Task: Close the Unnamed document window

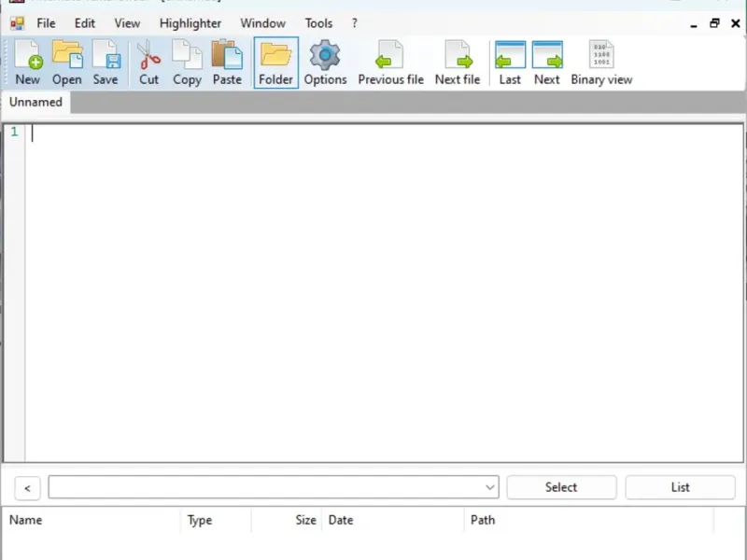Action: click(735, 23)
